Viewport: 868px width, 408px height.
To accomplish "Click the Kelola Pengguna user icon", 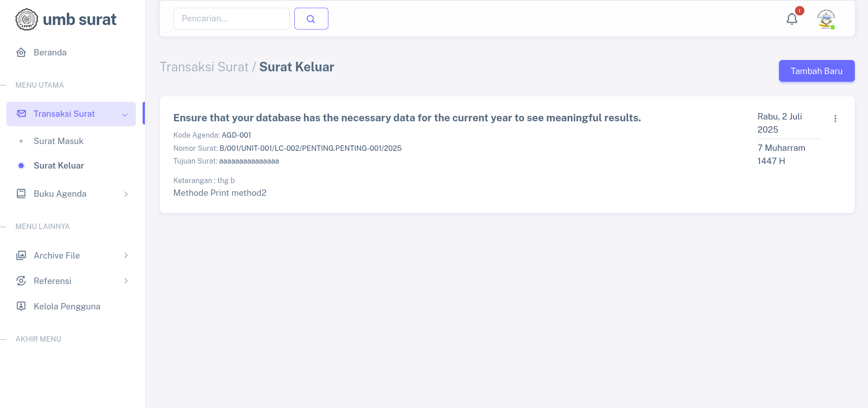I will click(21, 306).
